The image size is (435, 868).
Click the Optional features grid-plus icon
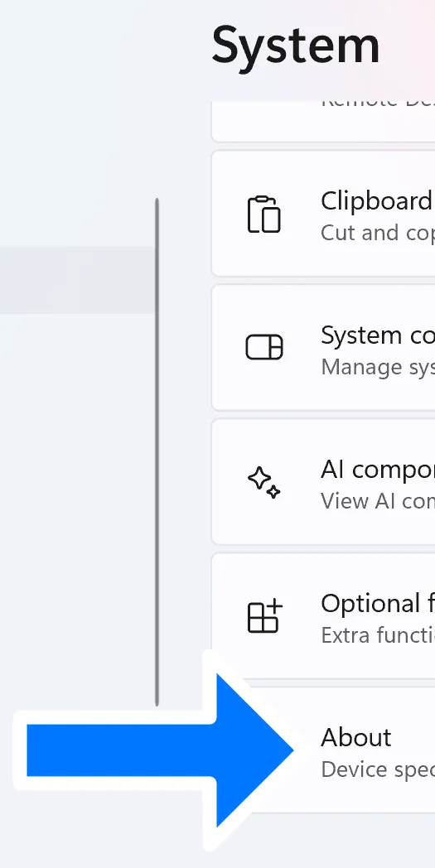tap(264, 616)
